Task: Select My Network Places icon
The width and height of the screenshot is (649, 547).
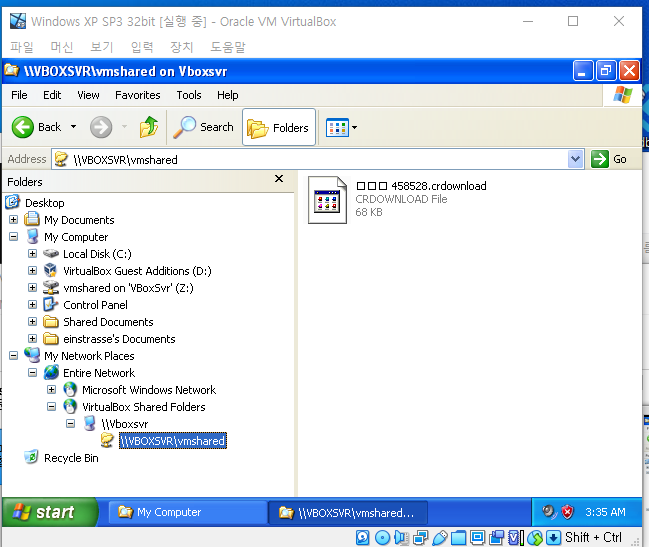Action: (32, 355)
